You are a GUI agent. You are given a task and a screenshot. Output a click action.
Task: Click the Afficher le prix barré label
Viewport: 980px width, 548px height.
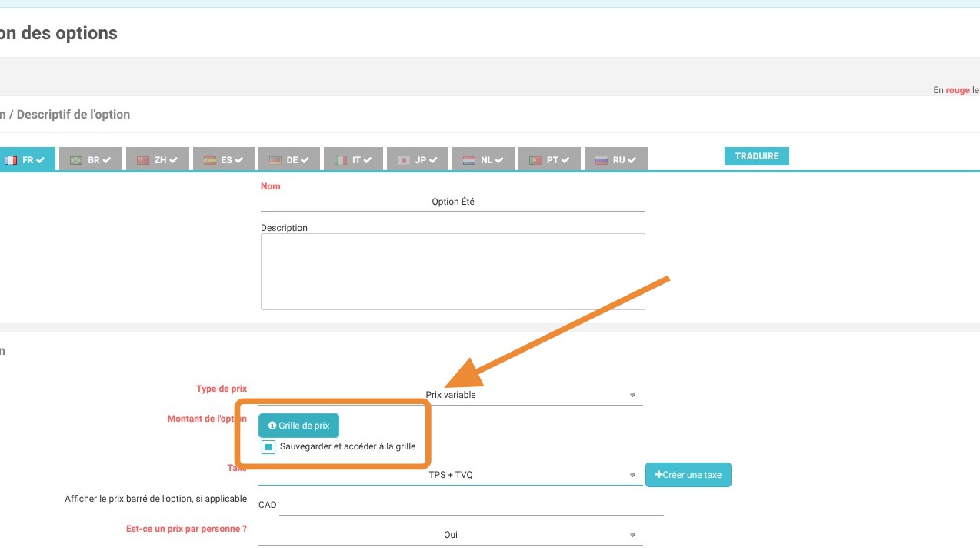(x=156, y=499)
